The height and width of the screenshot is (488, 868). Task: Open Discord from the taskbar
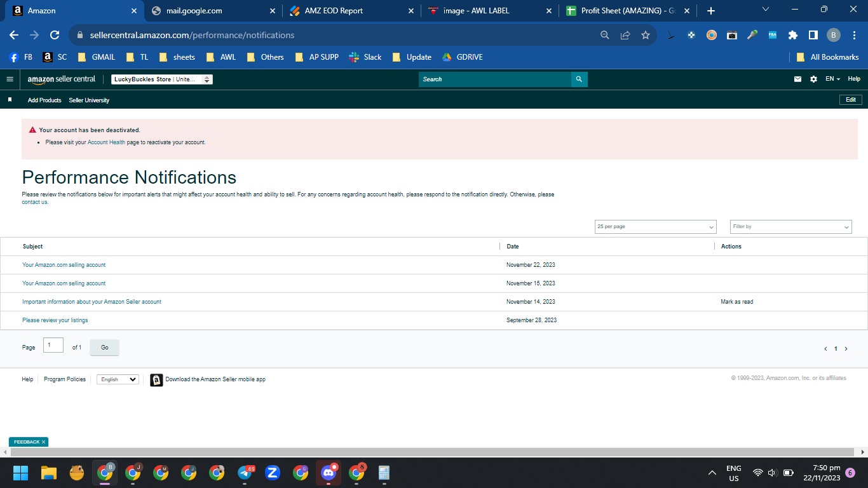coord(328,473)
